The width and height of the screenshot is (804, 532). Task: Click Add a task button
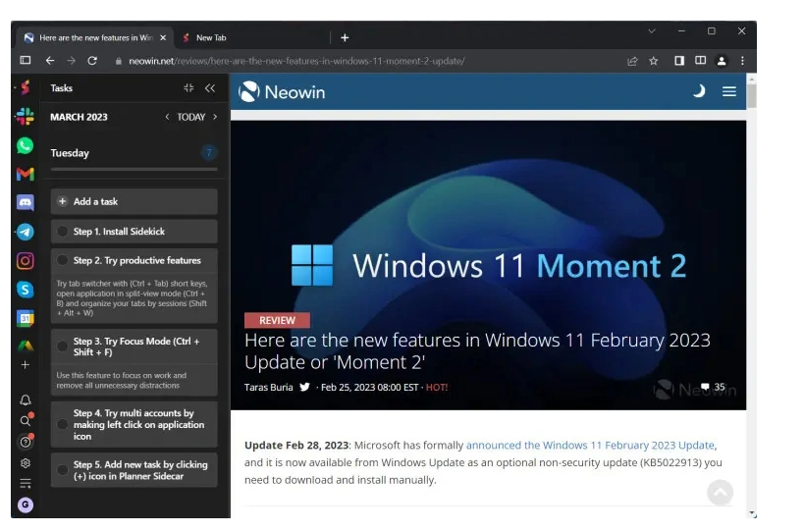[134, 201]
